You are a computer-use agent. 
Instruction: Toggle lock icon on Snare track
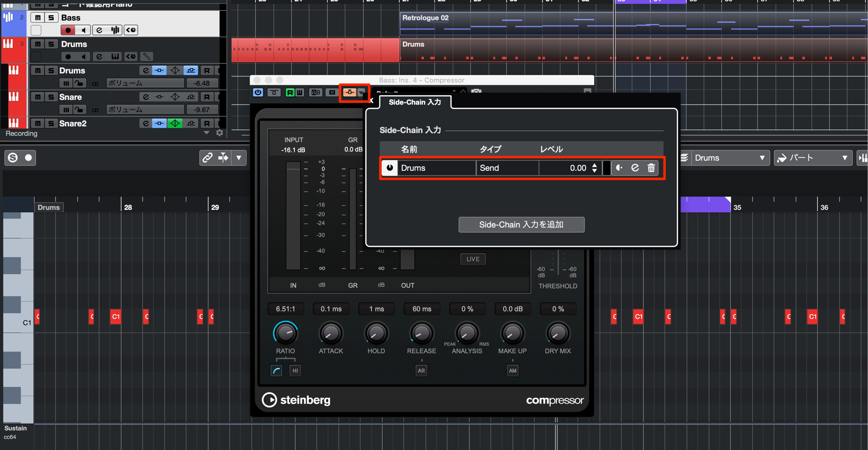(x=79, y=110)
